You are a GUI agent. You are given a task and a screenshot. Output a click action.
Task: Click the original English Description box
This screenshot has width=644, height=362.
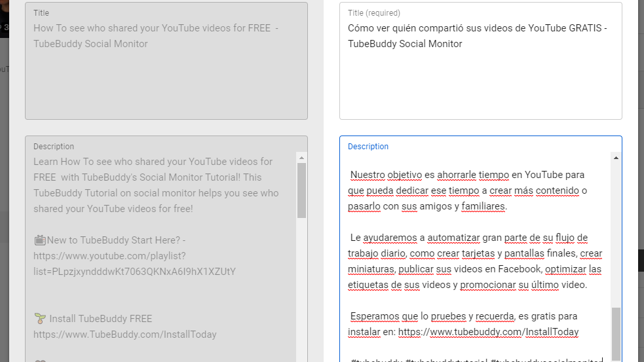coord(166,249)
